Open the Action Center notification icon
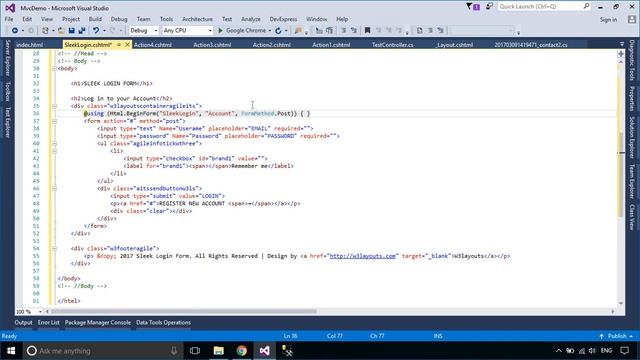Screen dimensions: 640x360 pos(624,351)
